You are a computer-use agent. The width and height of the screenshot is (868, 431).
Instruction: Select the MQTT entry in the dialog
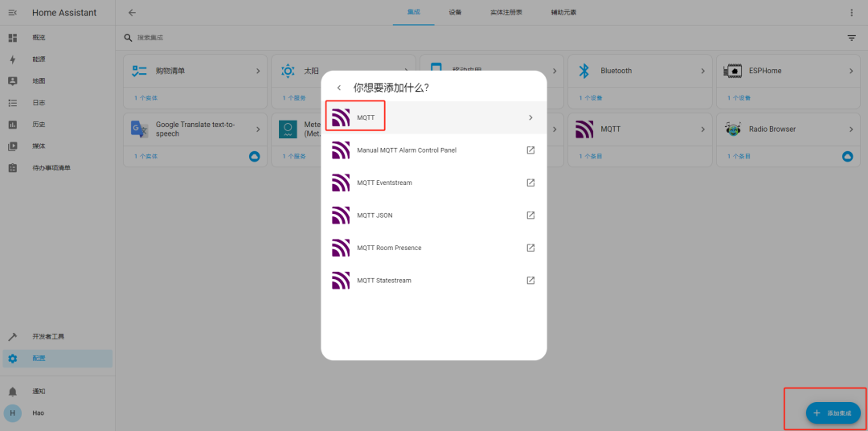click(x=433, y=117)
